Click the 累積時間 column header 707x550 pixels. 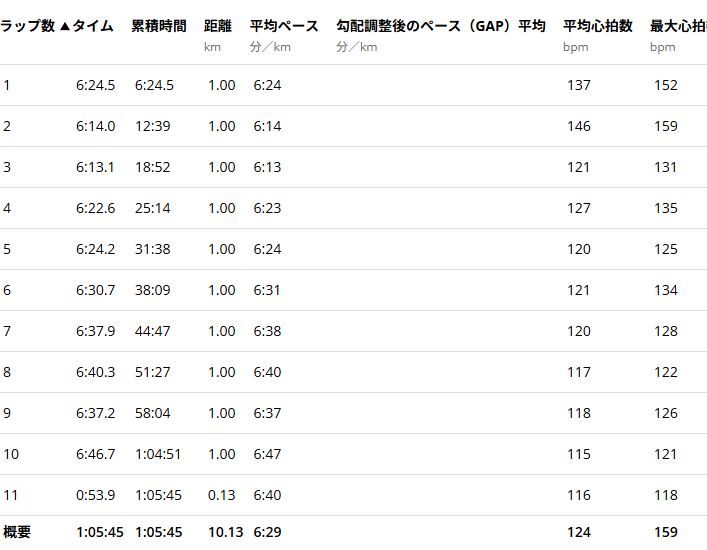pyautogui.click(x=158, y=26)
